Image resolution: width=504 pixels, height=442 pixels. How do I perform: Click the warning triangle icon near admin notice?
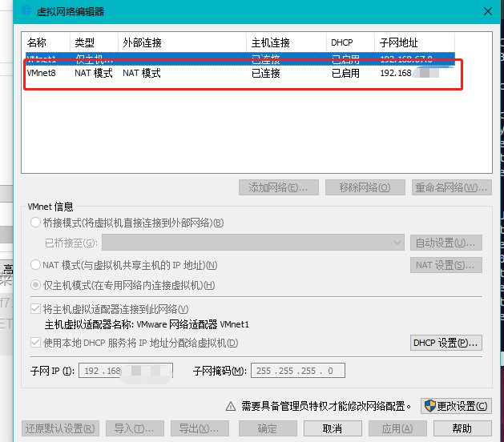[x=231, y=406]
